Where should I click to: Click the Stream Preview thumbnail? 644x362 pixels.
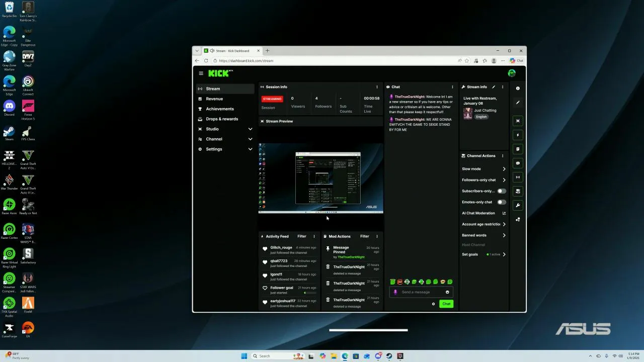point(321,178)
